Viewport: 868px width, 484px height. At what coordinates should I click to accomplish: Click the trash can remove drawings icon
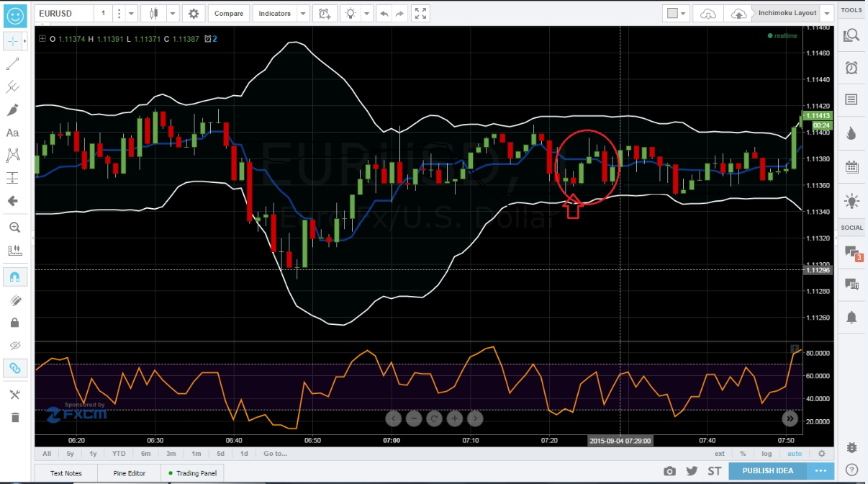pyautogui.click(x=14, y=417)
